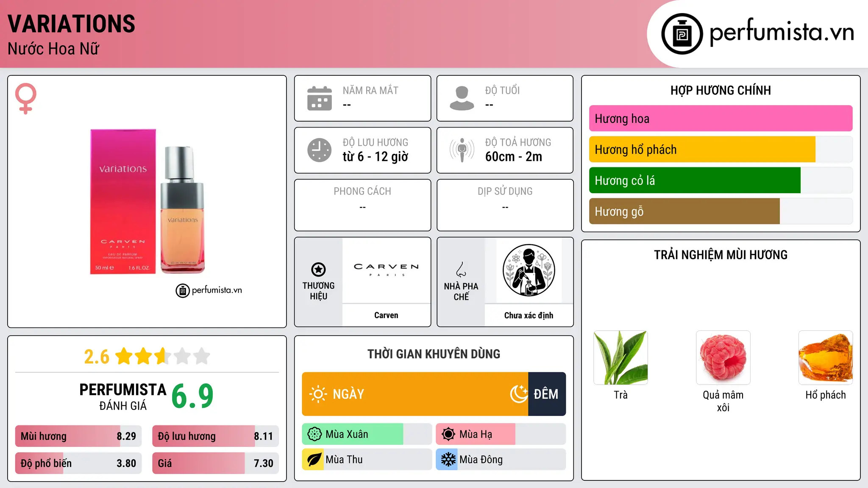Click the Thời gian khuyên dùng heading
Viewport: 868px width, 488px height.
click(x=434, y=354)
